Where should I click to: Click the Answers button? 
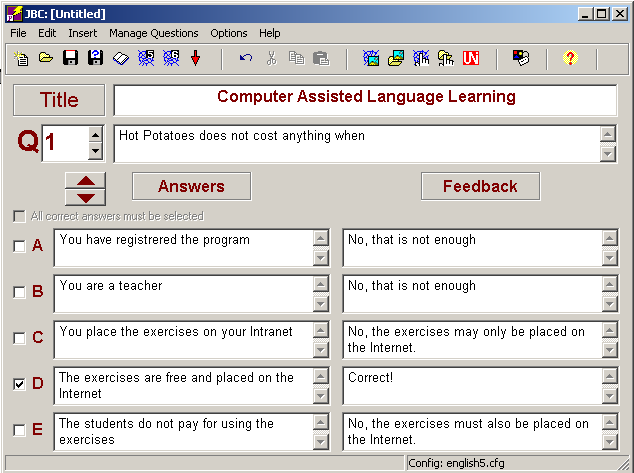pyautogui.click(x=191, y=186)
